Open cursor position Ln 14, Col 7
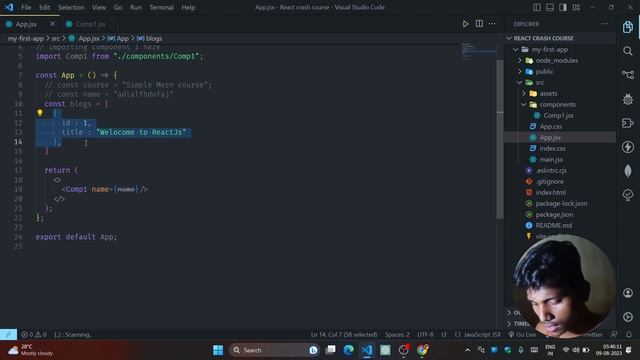Image resolution: width=640 pixels, height=360 pixels. [x=344, y=334]
